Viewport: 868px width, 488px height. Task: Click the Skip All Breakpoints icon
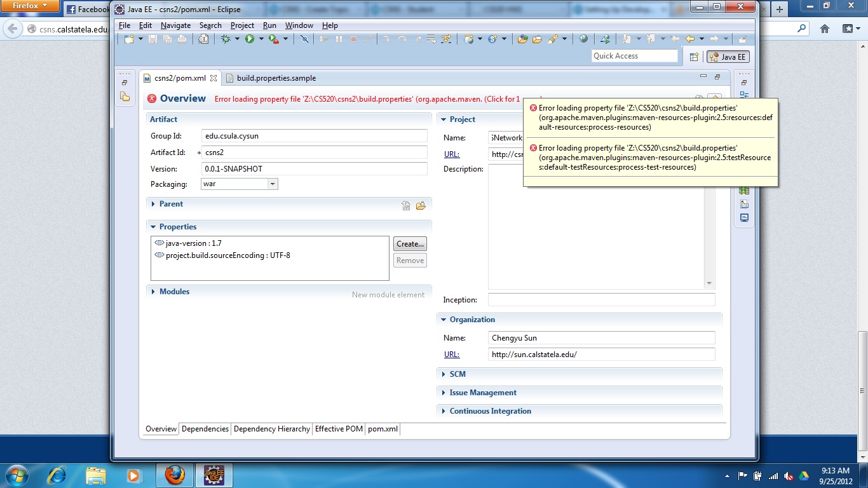305,39
